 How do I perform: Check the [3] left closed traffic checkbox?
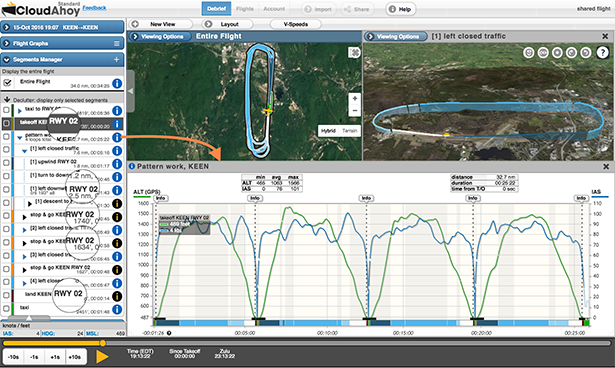pos(6,256)
